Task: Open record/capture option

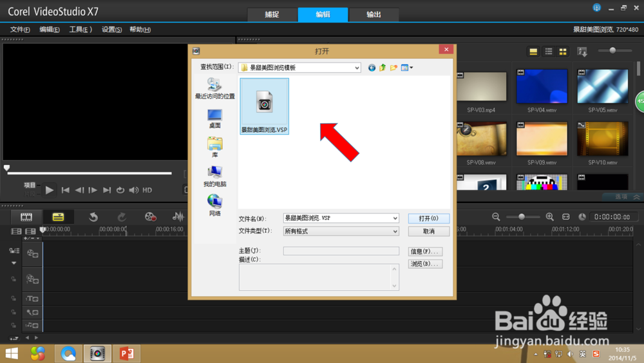Action: click(x=150, y=217)
